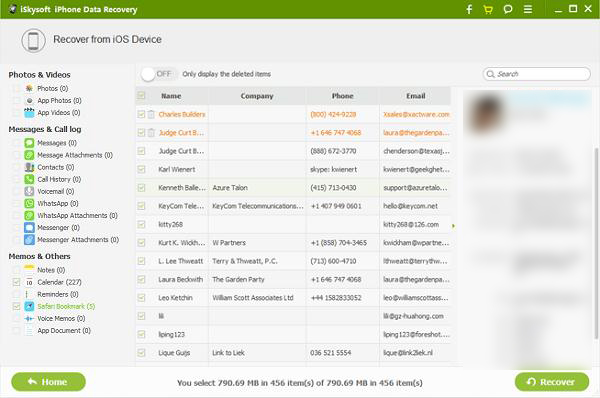Select the Photos category icon
The height and width of the screenshot is (398, 600).
pos(29,88)
